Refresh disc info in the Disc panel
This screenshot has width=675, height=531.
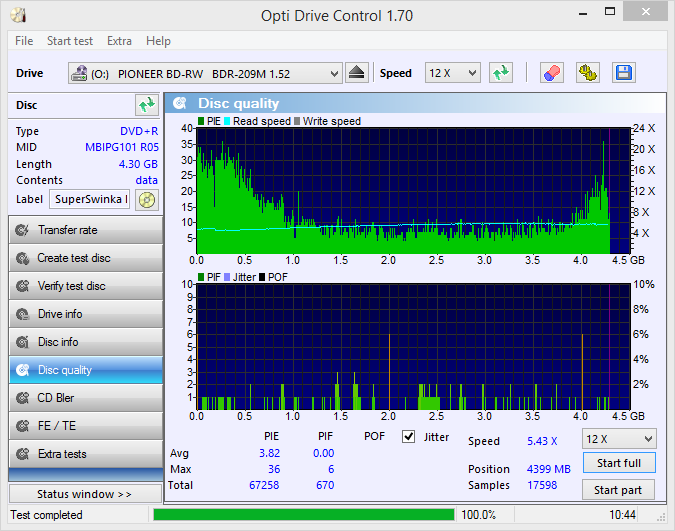[147, 105]
